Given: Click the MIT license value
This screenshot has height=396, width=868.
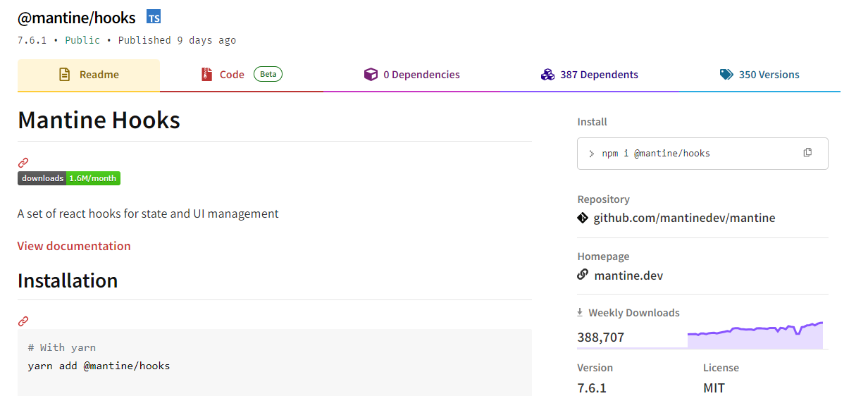Looking at the screenshot, I should click(714, 388).
